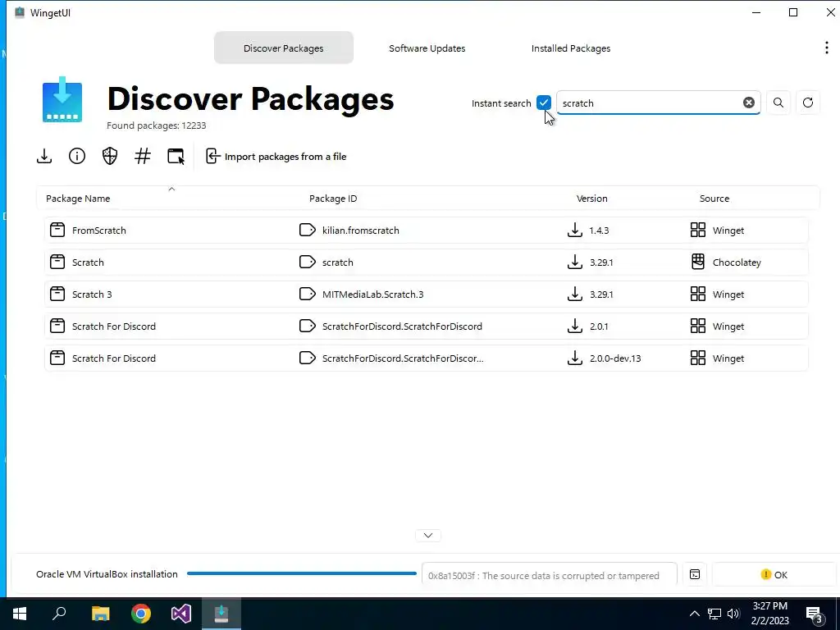Image resolution: width=840 pixels, height=630 pixels.
Task: Click the Windows Start button
Action: [20, 614]
